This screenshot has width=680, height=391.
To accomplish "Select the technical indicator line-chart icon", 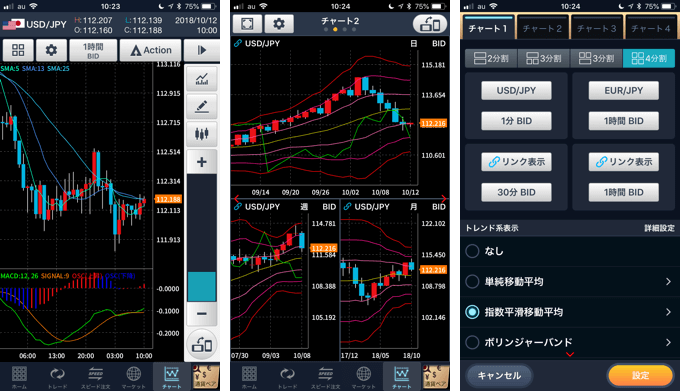I will 202,78.
